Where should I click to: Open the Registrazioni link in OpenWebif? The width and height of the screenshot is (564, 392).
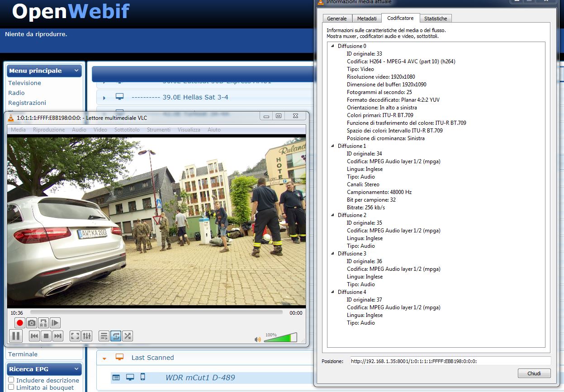(27, 103)
